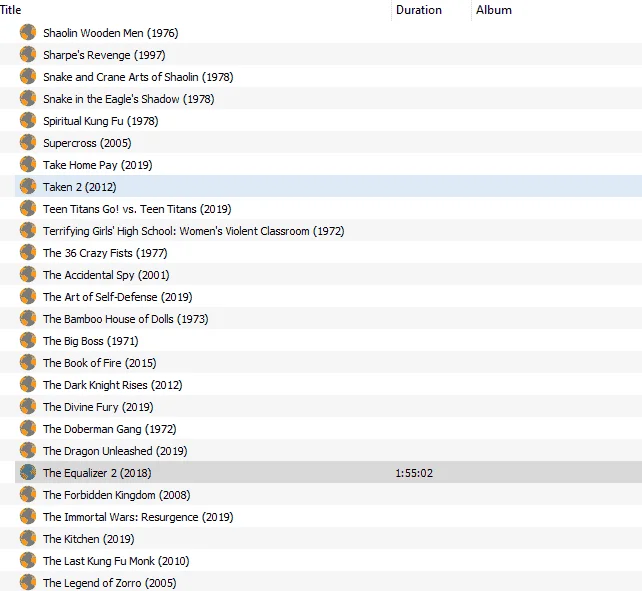Click the blue icon of The Equalizer 2

[x=28, y=472]
